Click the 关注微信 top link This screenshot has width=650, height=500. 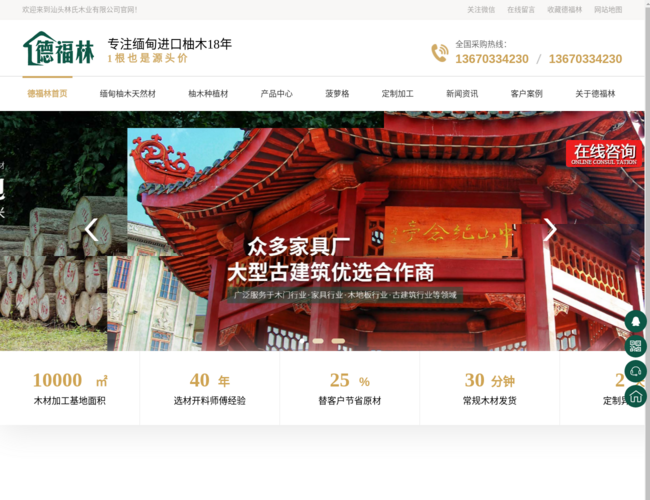coord(481,10)
